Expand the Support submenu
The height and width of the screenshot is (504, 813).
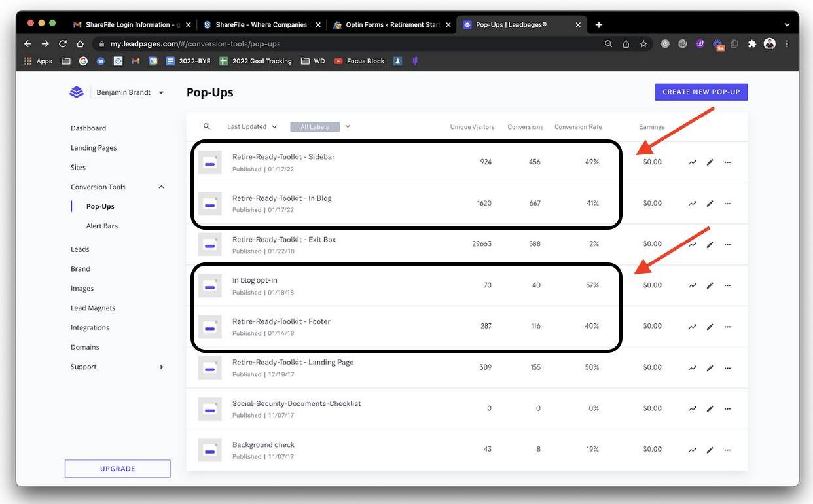(162, 367)
